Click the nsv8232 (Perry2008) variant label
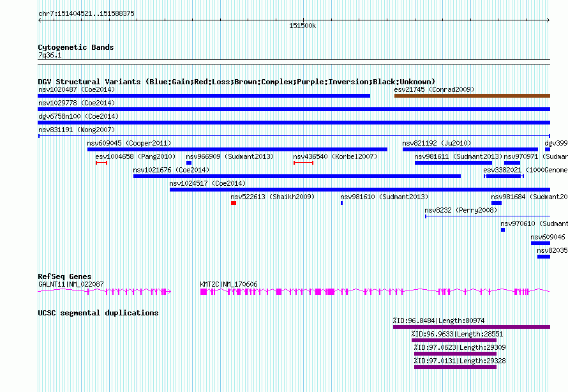Viewport: 568px width, 392px height. [x=461, y=210]
